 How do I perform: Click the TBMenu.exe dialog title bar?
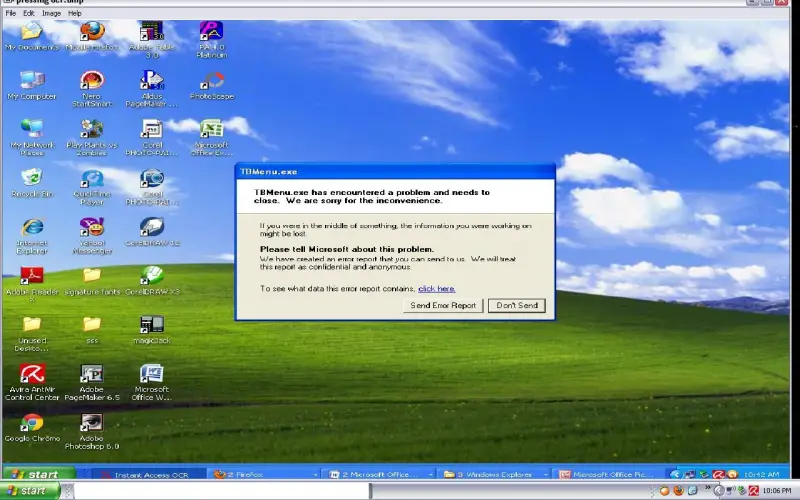tap(395, 171)
